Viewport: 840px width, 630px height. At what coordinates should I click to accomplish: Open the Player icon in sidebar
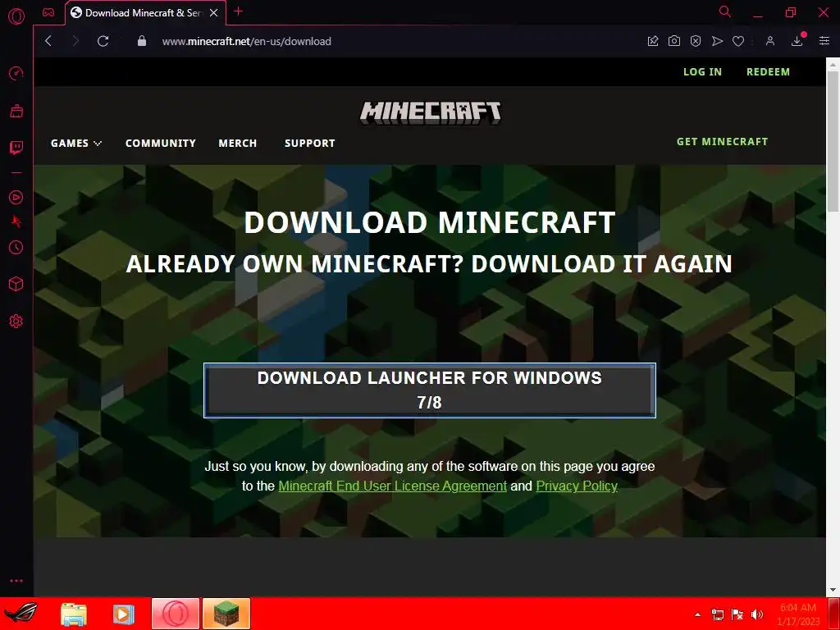[x=16, y=197]
